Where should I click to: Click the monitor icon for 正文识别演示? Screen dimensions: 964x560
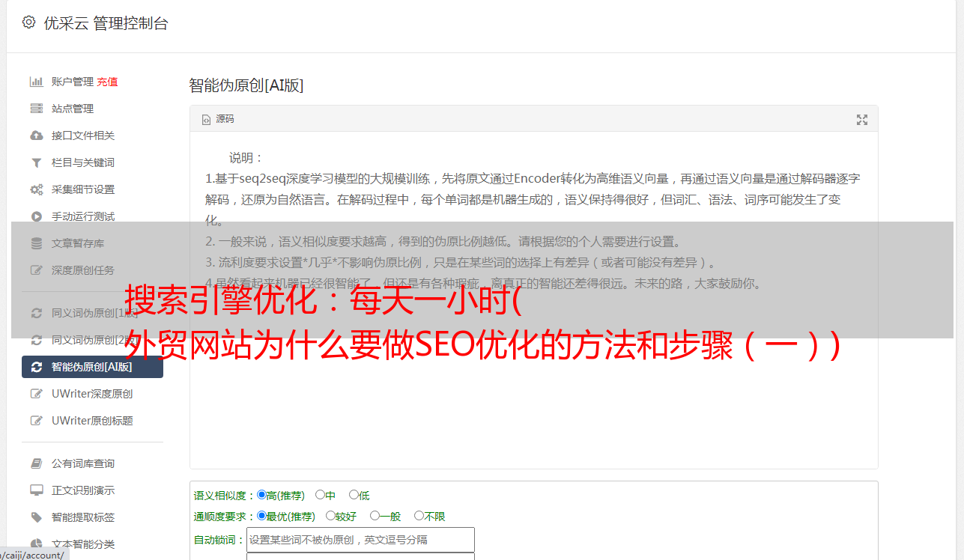[36, 490]
